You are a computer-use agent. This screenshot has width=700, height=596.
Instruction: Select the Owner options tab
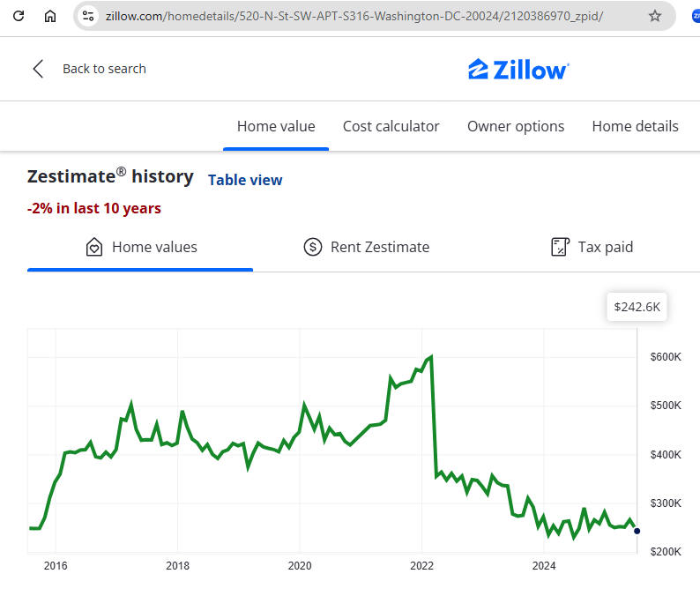point(516,126)
